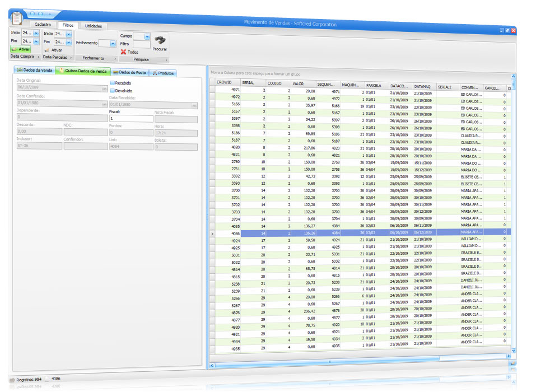Screen dimensions: 550x392
Task: Click the Fiscal input field
Action: click(x=130, y=119)
